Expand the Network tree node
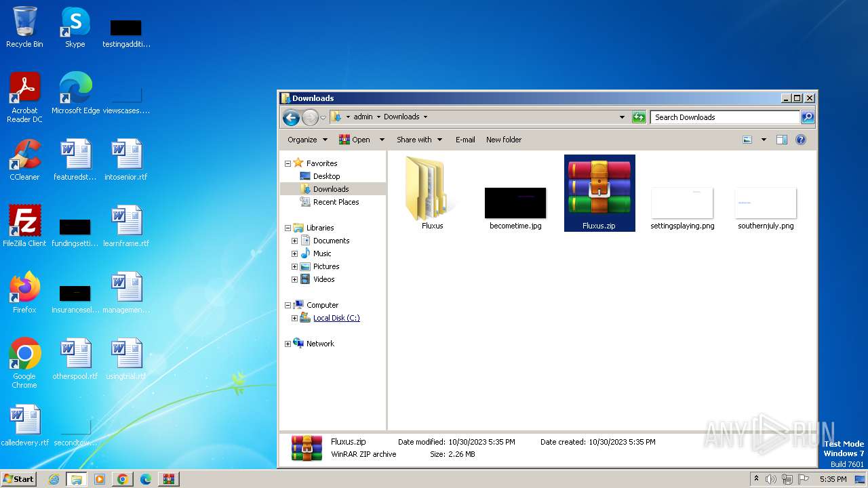Viewport: 868px width, 488px height. point(288,344)
